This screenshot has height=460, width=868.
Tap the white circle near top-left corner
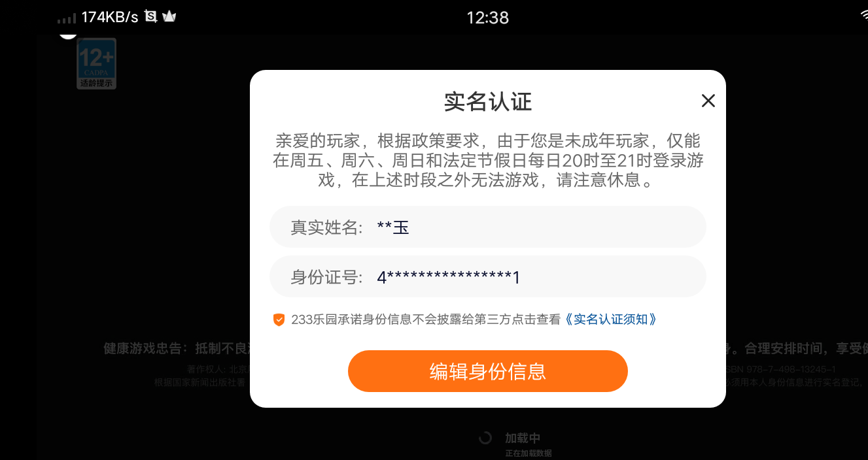[x=68, y=33]
